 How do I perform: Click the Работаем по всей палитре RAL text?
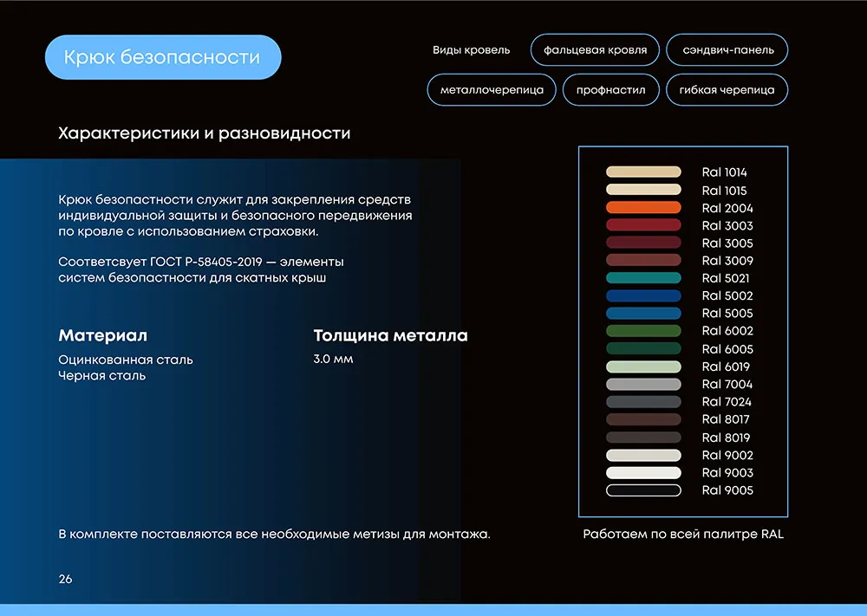[x=683, y=535]
